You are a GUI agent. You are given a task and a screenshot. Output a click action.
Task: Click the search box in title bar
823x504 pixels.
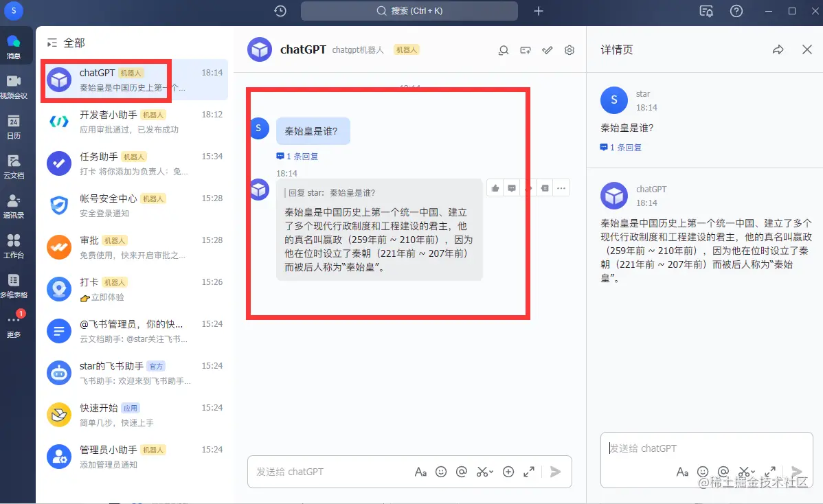point(409,10)
